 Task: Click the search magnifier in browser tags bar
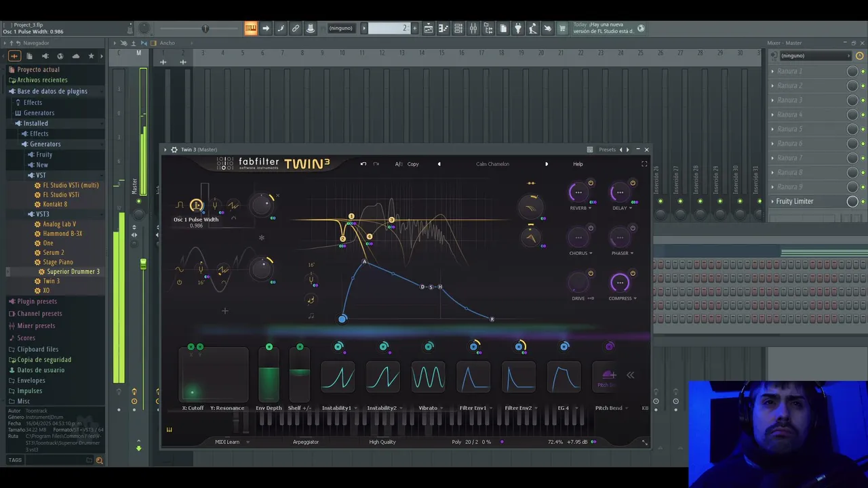[x=99, y=460]
